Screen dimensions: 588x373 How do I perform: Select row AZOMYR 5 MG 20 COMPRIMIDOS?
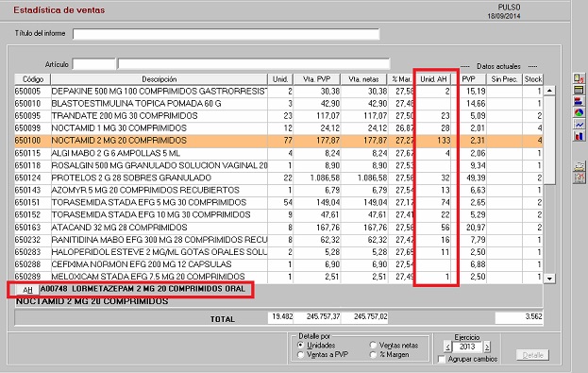tap(278, 190)
